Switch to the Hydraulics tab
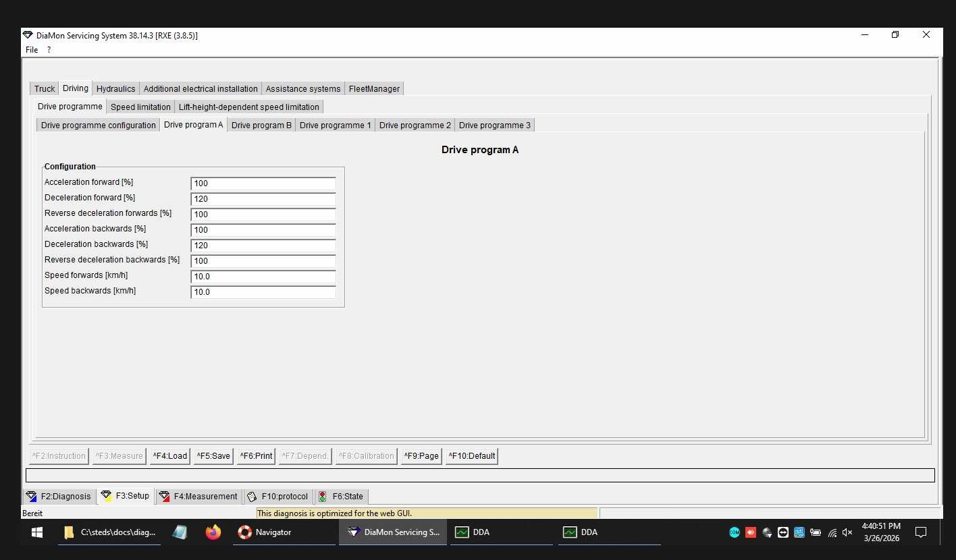Viewport: 956px width, 560px height. coord(115,89)
